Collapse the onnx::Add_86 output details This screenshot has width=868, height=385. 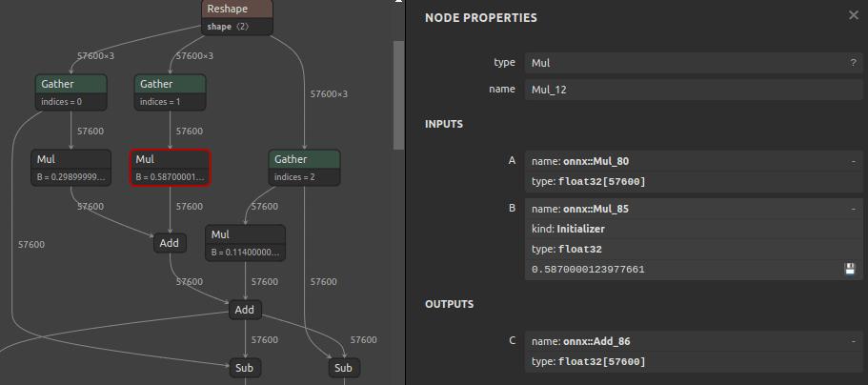(853, 340)
